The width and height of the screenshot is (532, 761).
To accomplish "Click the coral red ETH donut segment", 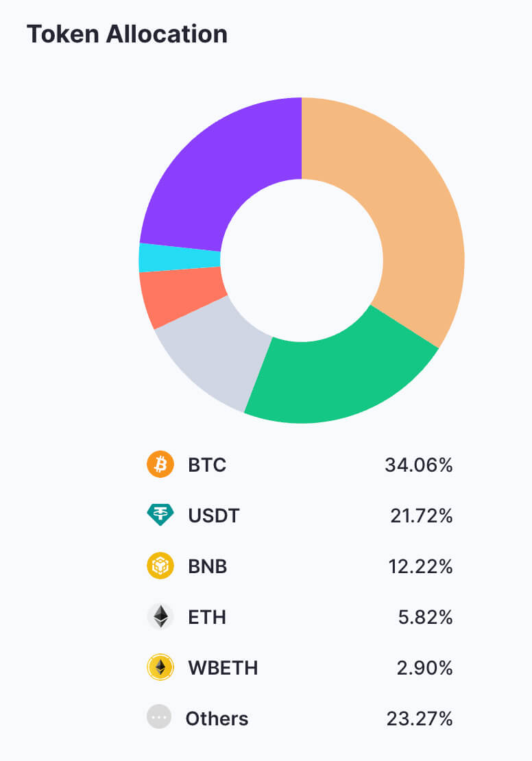I will point(180,296).
